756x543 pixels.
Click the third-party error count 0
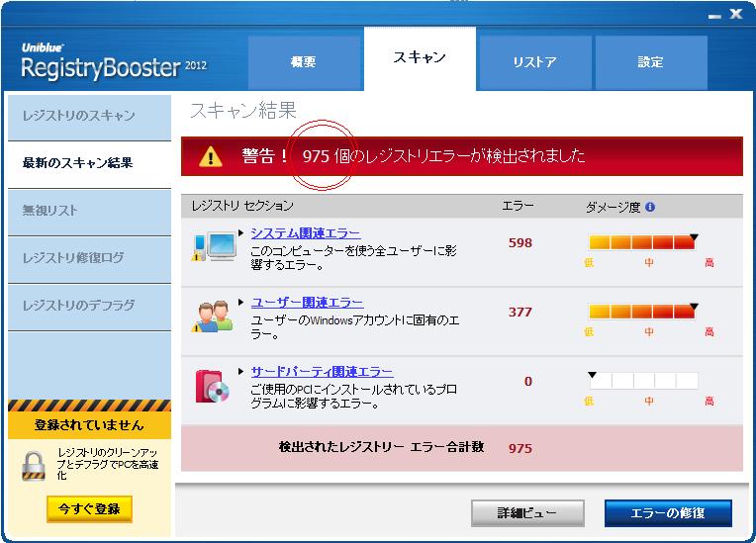point(528,382)
